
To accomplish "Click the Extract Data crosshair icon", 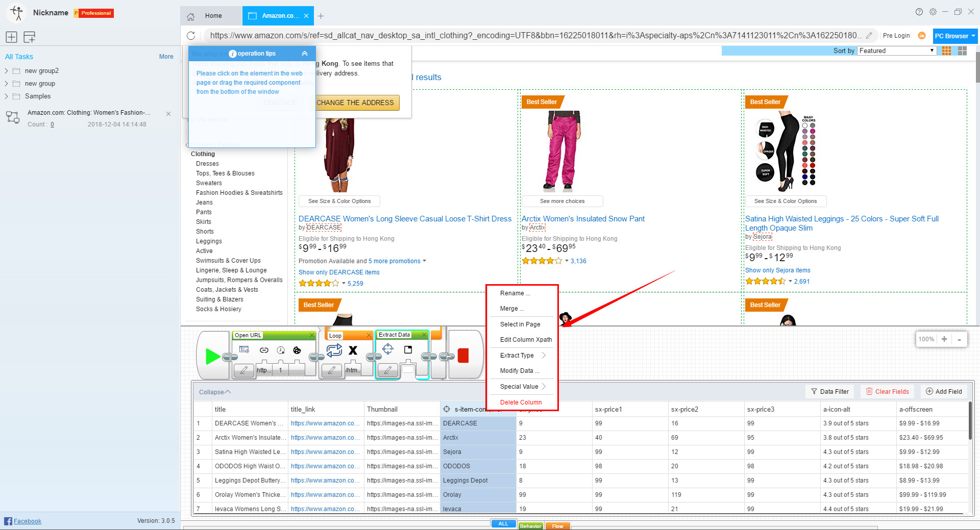I will 388,349.
